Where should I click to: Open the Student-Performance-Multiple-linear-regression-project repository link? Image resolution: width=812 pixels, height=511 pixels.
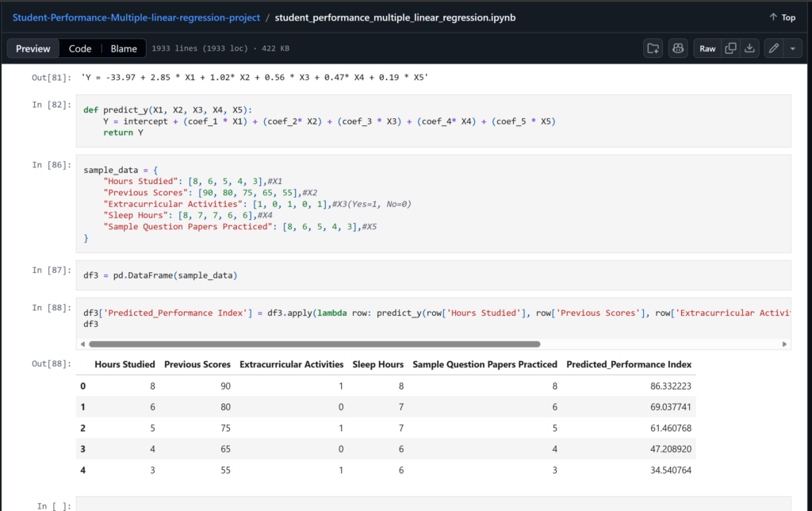pyautogui.click(x=136, y=17)
